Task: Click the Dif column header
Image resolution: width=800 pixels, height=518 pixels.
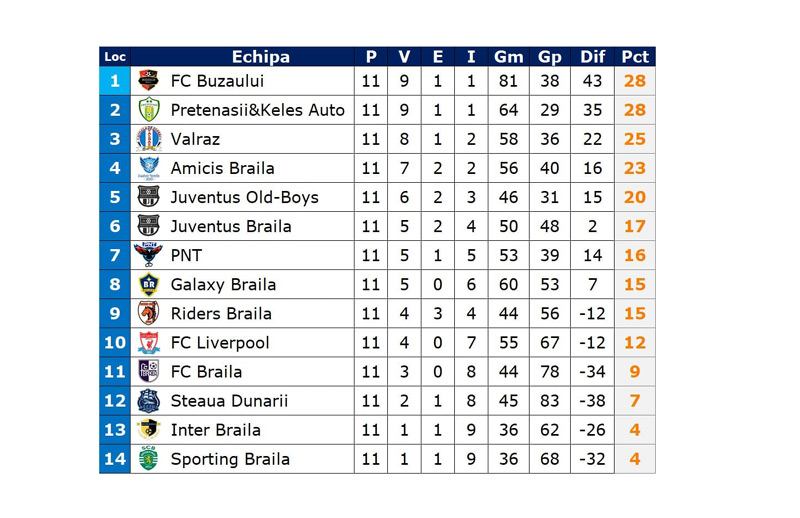Action: coord(593,57)
